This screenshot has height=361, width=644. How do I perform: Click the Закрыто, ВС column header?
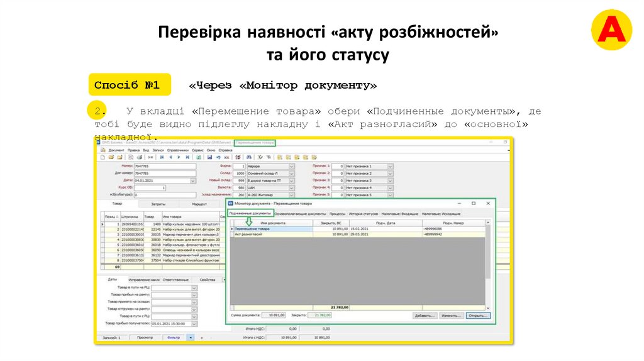pyautogui.click(x=331, y=223)
